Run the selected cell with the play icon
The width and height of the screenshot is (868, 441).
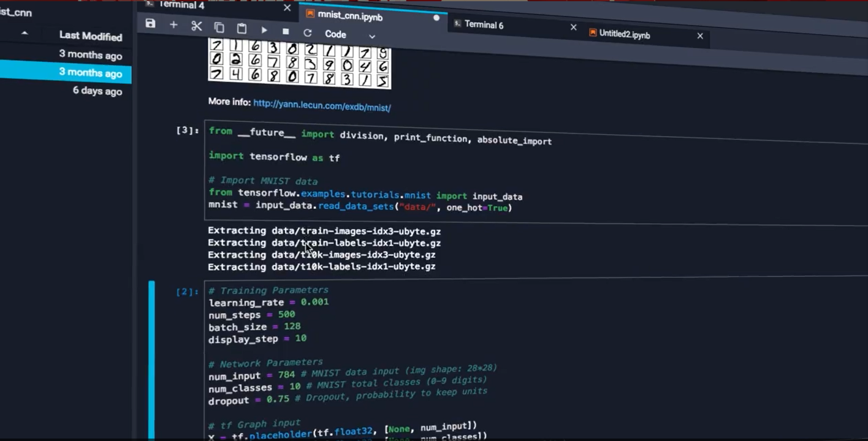coord(264,29)
